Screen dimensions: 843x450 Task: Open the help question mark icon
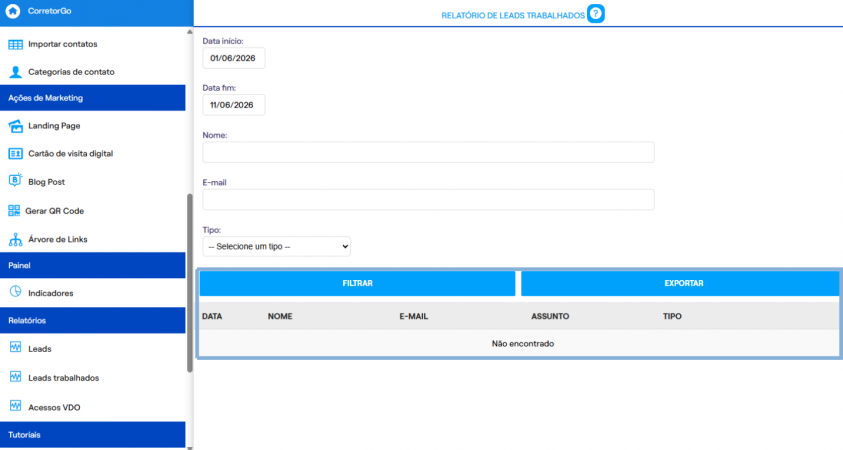pyautogui.click(x=596, y=13)
